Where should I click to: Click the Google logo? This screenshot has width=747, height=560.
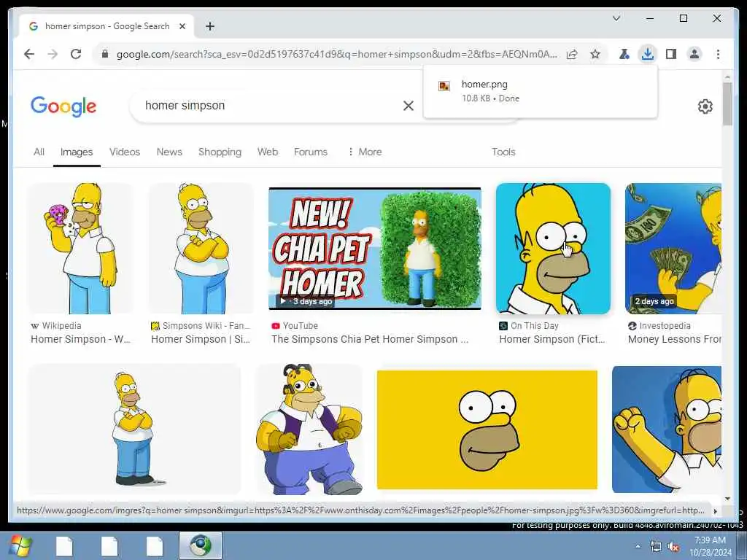(63, 106)
